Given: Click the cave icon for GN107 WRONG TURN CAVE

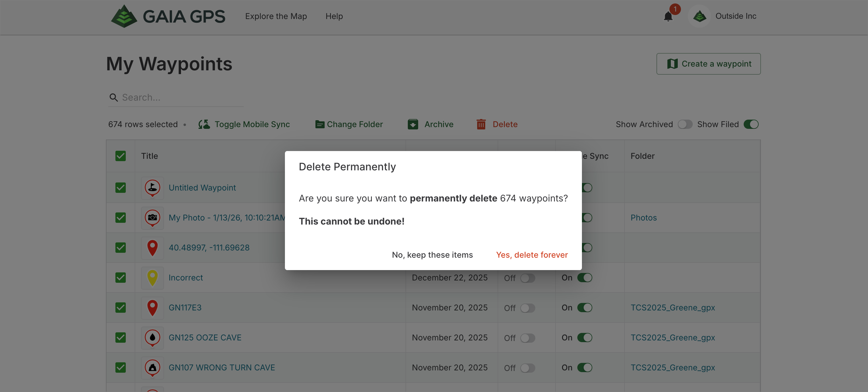Looking at the screenshot, I should (x=152, y=367).
